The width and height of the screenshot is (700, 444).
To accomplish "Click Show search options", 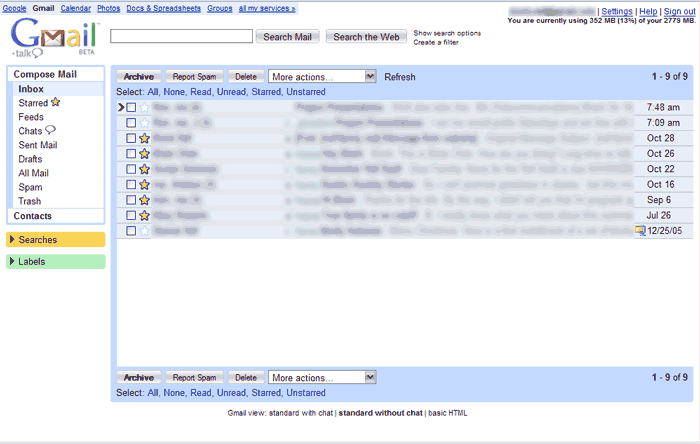I will (x=447, y=33).
